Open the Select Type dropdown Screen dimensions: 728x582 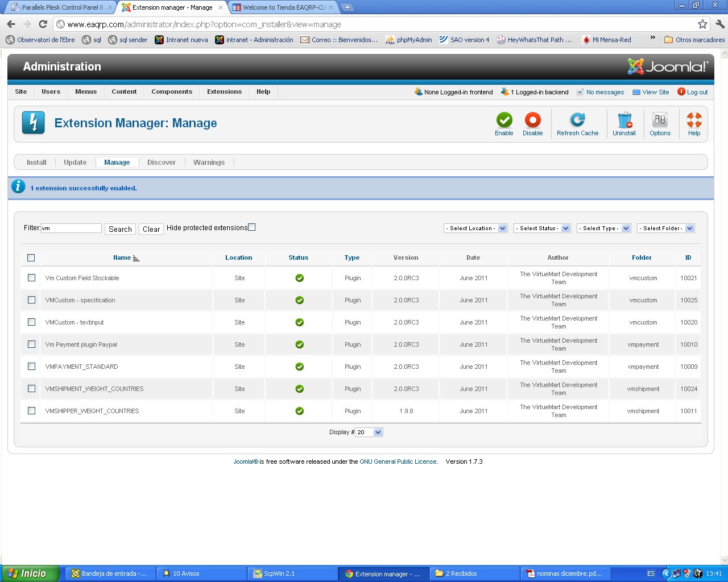tap(604, 228)
